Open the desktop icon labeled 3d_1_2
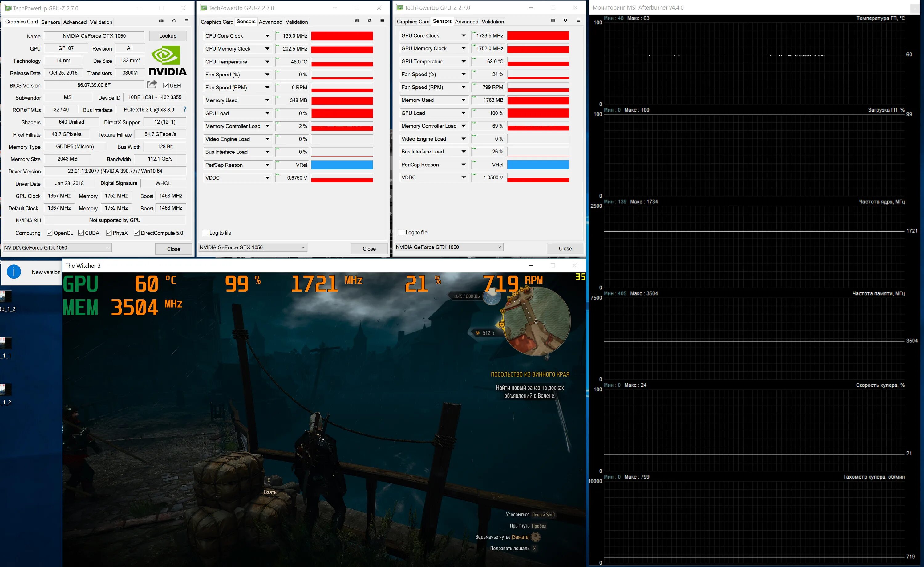The height and width of the screenshot is (567, 924). tap(7, 301)
